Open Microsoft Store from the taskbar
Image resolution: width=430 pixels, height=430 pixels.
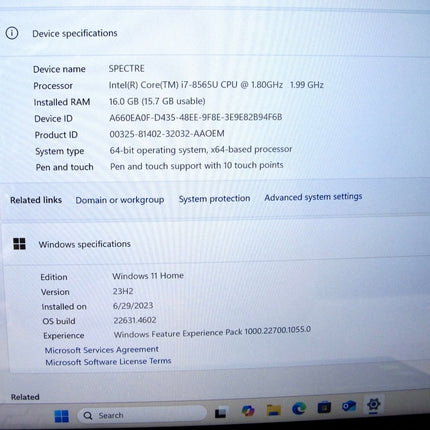(324, 407)
